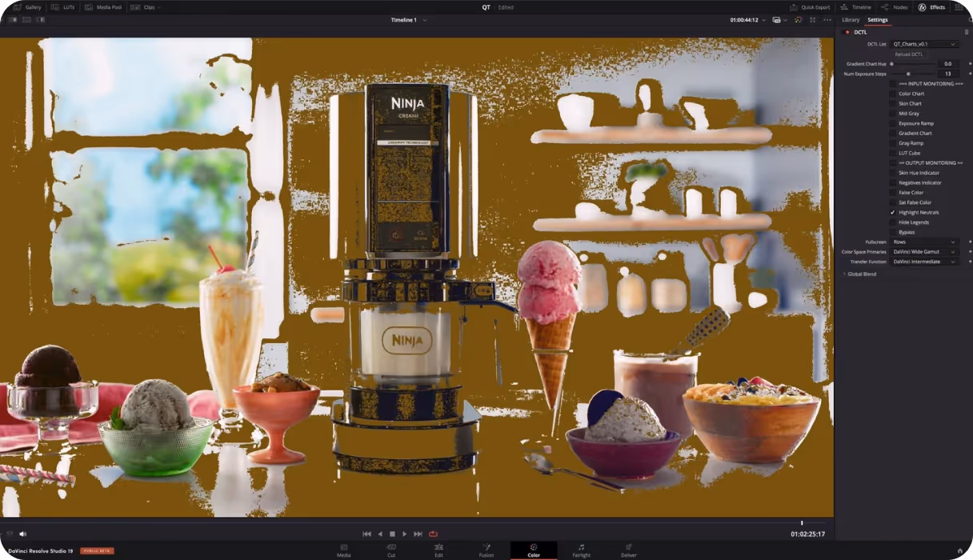Mute the viewer audio speaker icon
The width and height of the screenshot is (973, 560).
(x=22, y=534)
